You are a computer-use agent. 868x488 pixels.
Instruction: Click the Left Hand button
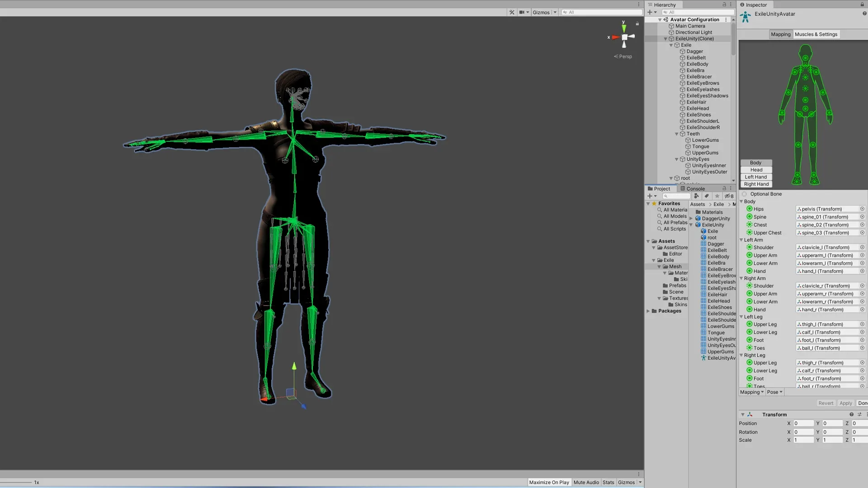[x=756, y=177]
